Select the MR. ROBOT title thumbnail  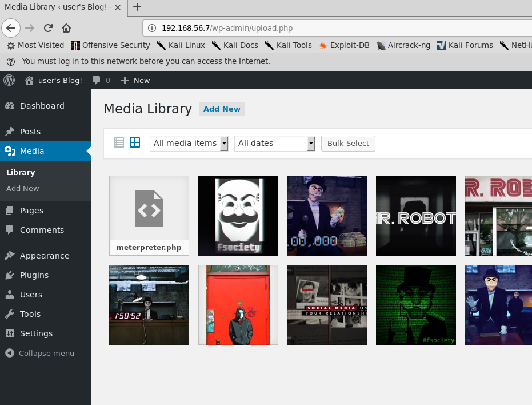tap(416, 216)
